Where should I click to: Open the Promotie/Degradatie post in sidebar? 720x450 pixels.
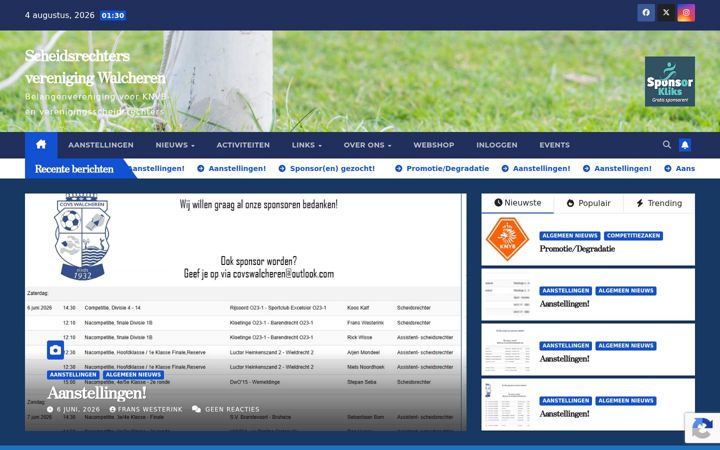577,249
